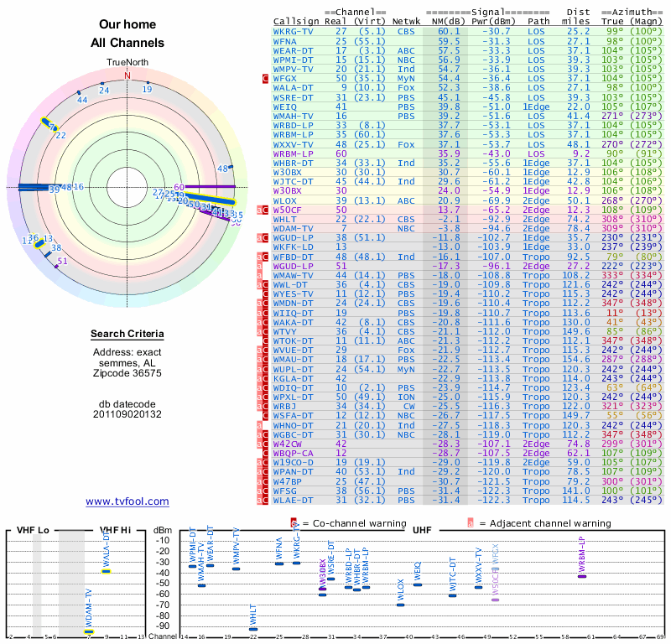
Task: Click the channel 44 dot on the radar plot
Action: (79, 92)
